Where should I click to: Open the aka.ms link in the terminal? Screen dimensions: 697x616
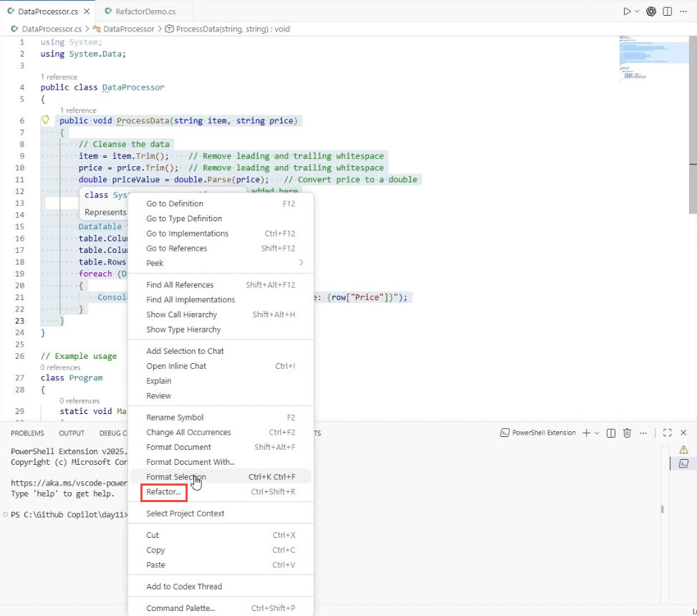pyautogui.click(x=69, y=483)
